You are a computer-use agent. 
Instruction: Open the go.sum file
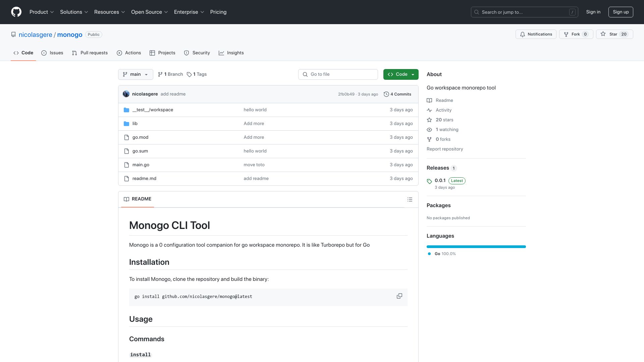pyautogui.click(x=140, y=151)
